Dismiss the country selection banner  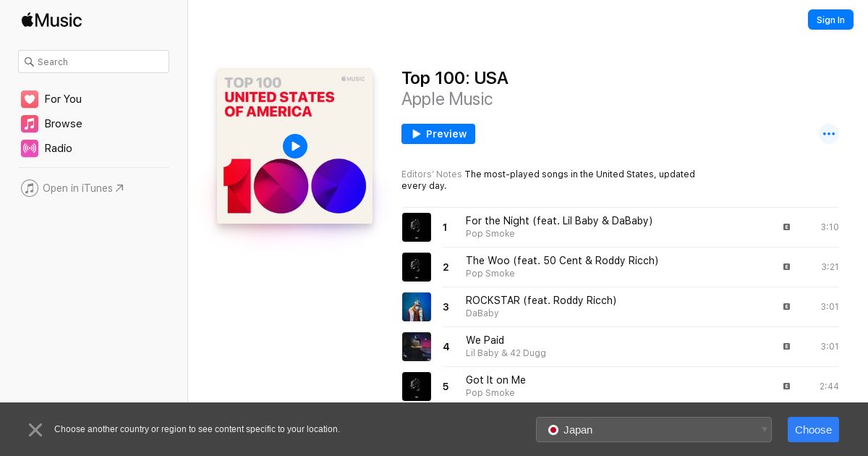[35, 430]
